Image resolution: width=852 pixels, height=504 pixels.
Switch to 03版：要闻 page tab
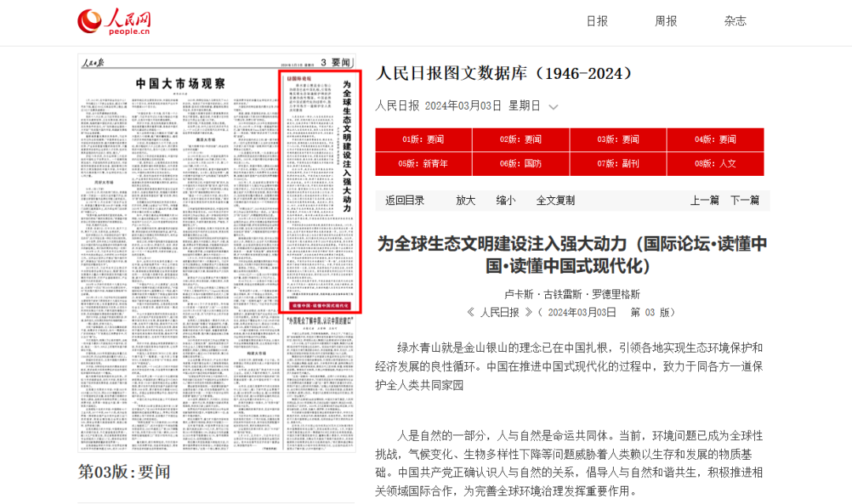pos(618,140)
